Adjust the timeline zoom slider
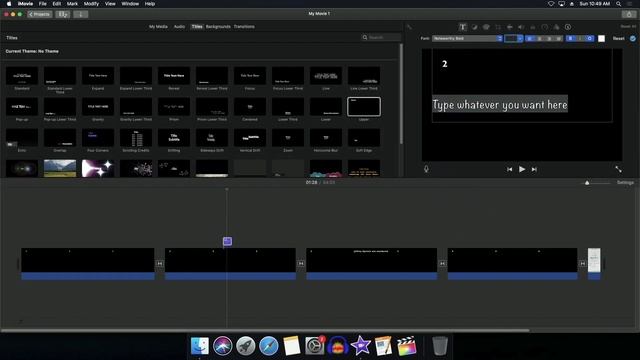The image size is (640, 360). click(x=587, y=182)
